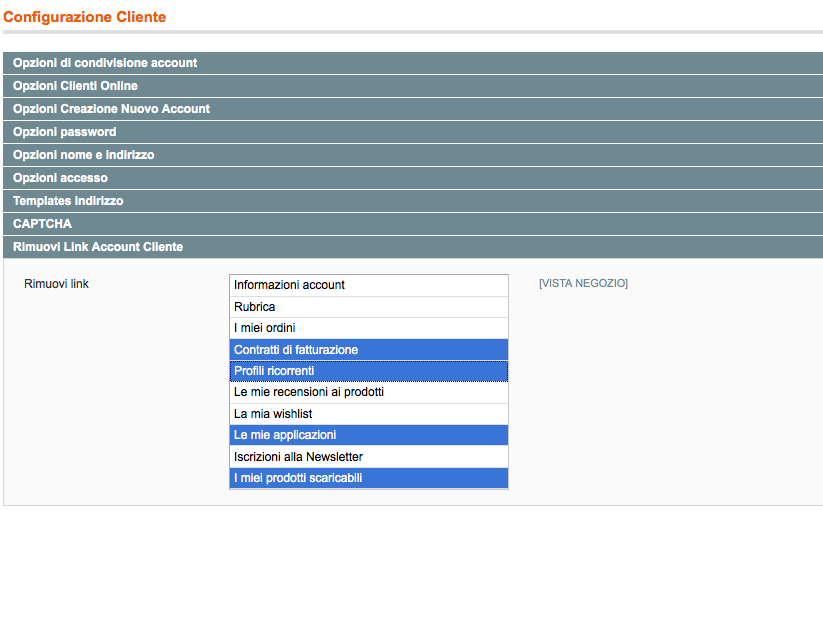Expand Opzioni di condivisione account section
The width and height of the screenshot is (823, 628).
click(413, 63)
